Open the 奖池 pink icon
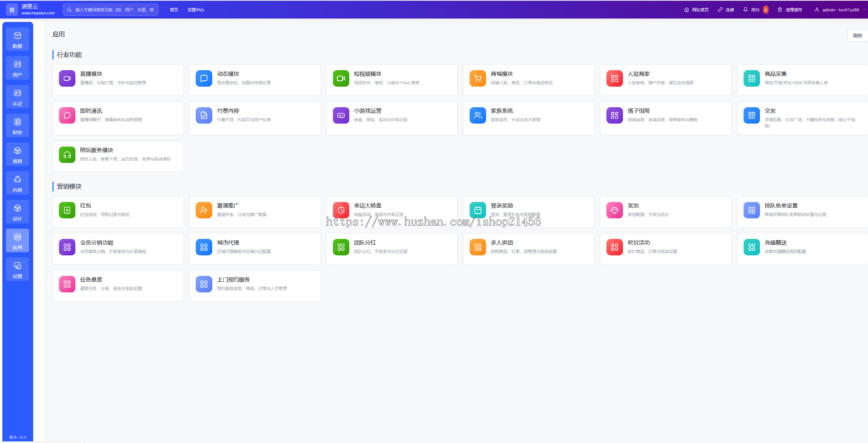This screenshot has height=443, width=868. 614,210
